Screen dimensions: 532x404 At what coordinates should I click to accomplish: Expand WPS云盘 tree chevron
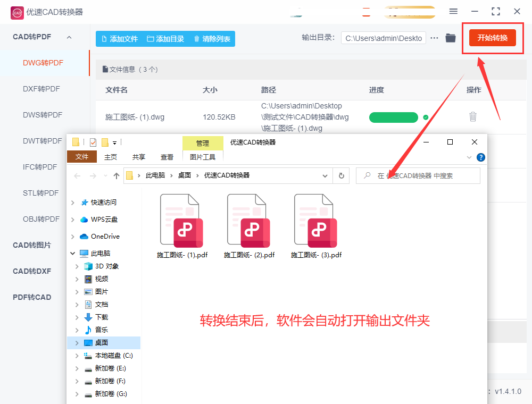click(72, 220)
